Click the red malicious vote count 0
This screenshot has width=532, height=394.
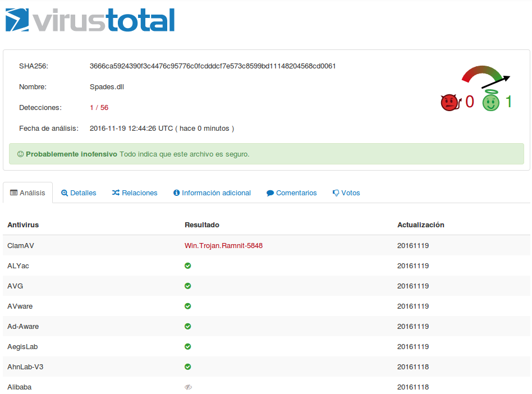click(470, 102)
